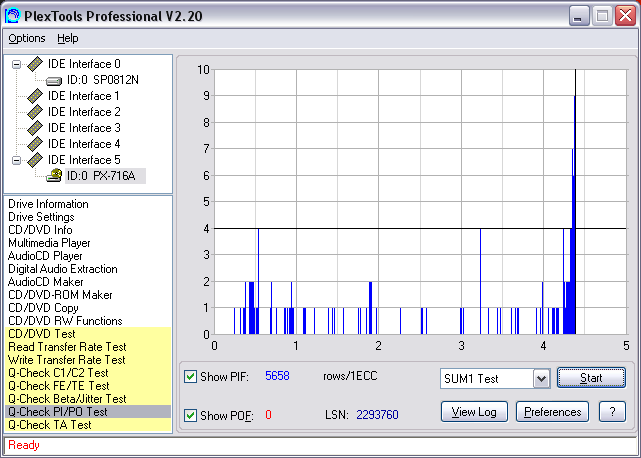Image resolution: width=641 pixels, height=458 pixels.
Task: Select Q-Check Beta/Jitter Test
Action: (88, 399)
